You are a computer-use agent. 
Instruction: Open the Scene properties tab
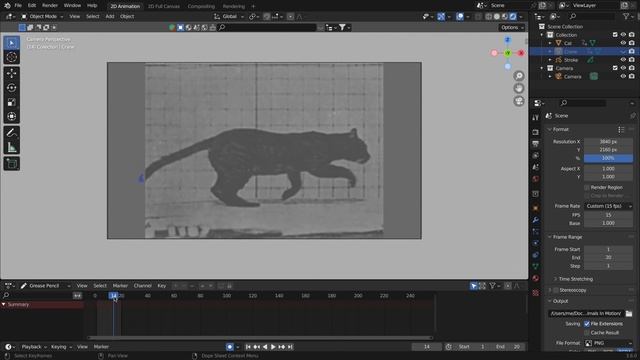536,167
